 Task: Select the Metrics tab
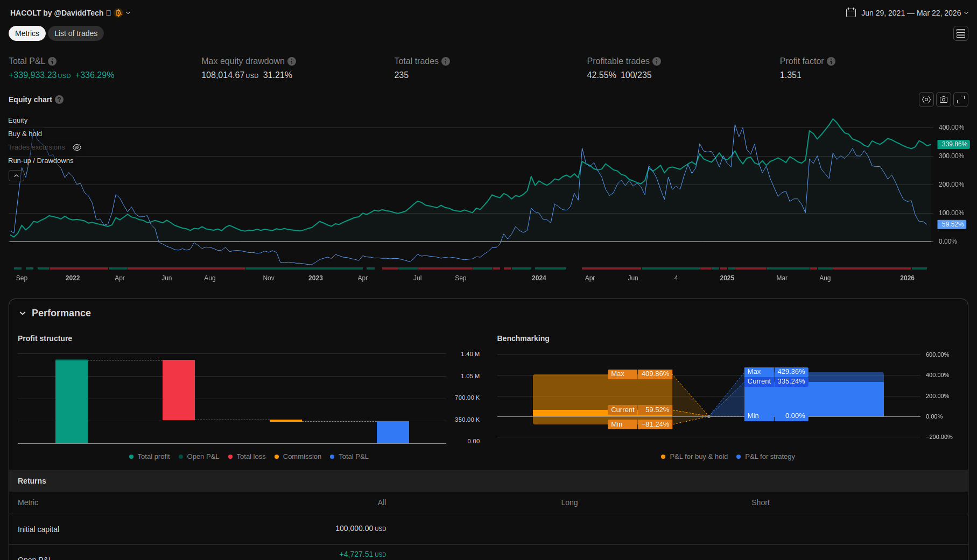[x=27, y=33]
